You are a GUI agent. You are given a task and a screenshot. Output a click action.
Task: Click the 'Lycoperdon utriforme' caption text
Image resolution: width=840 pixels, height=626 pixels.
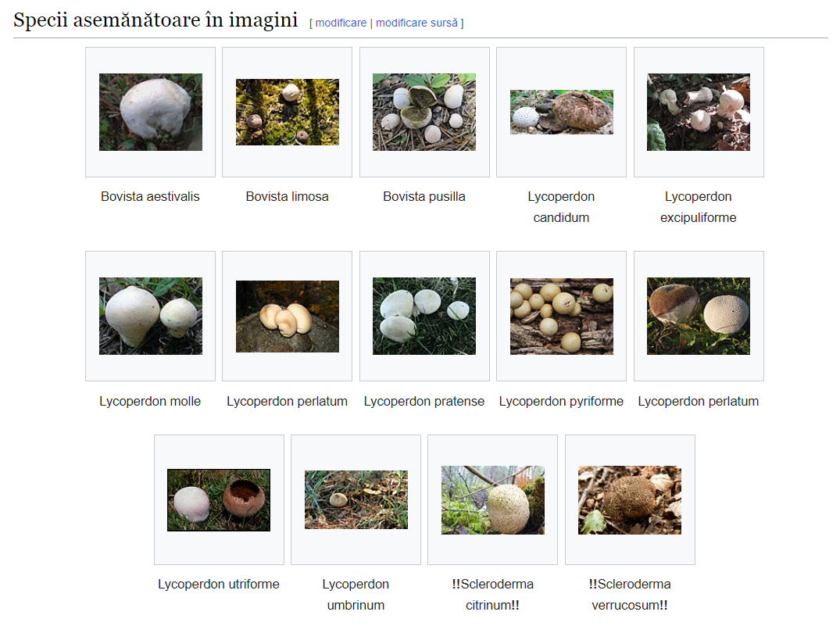click(x=219, y=585)
